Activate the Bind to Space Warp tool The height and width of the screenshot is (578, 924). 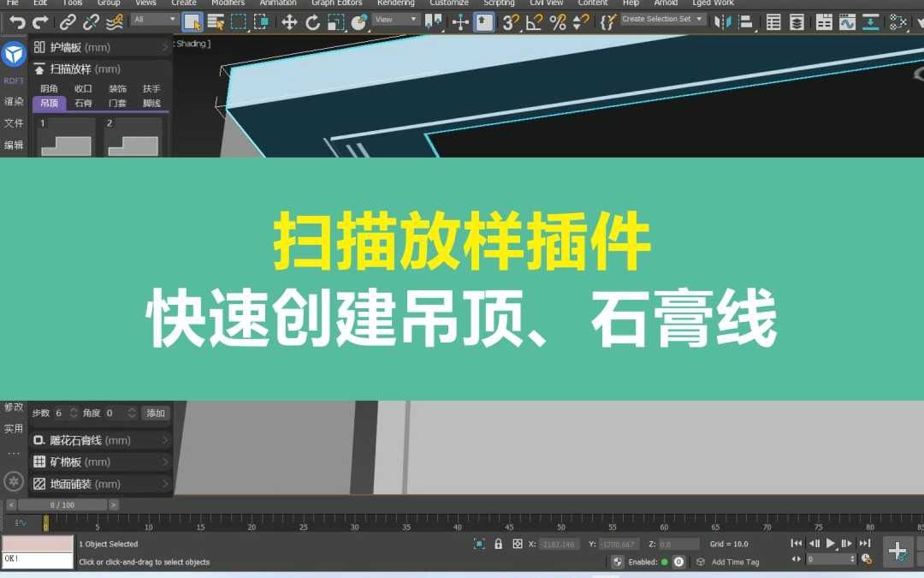pyautogui.click(x=115, y=22)
